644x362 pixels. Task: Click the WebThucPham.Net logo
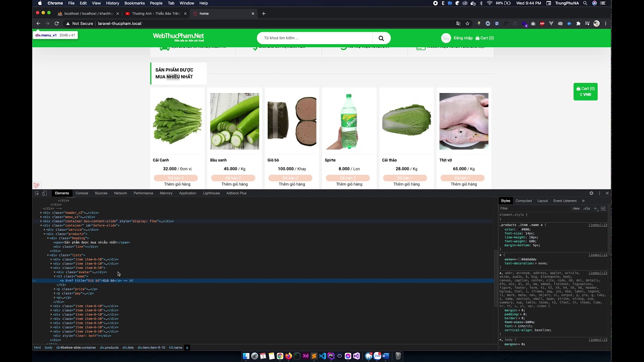point(178,37)
